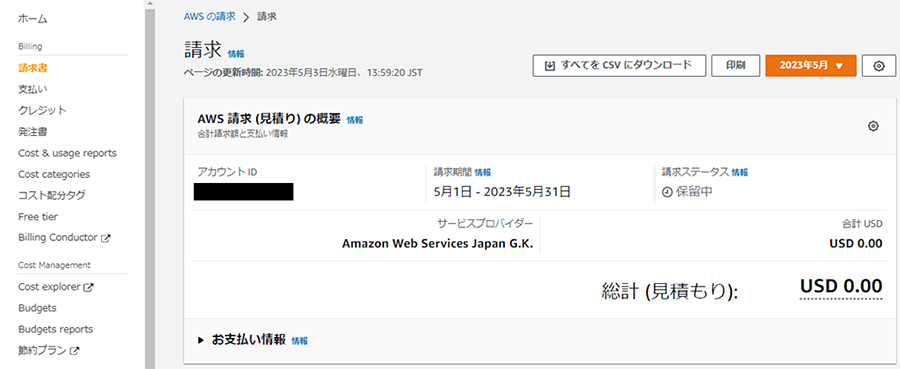Viewport: 900px width, 369px height.
Task: Click 情報 link next to 請求 heading
Action: (236, 54)
